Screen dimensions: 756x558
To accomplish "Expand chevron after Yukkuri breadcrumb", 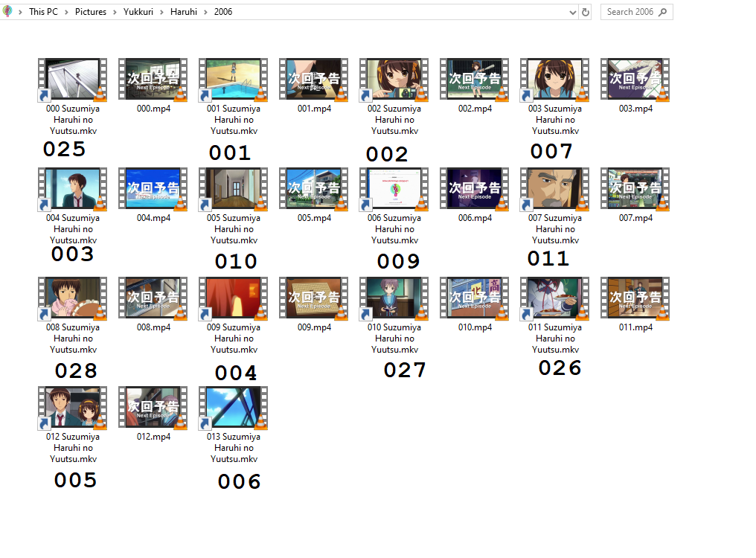I will [161, 12].
